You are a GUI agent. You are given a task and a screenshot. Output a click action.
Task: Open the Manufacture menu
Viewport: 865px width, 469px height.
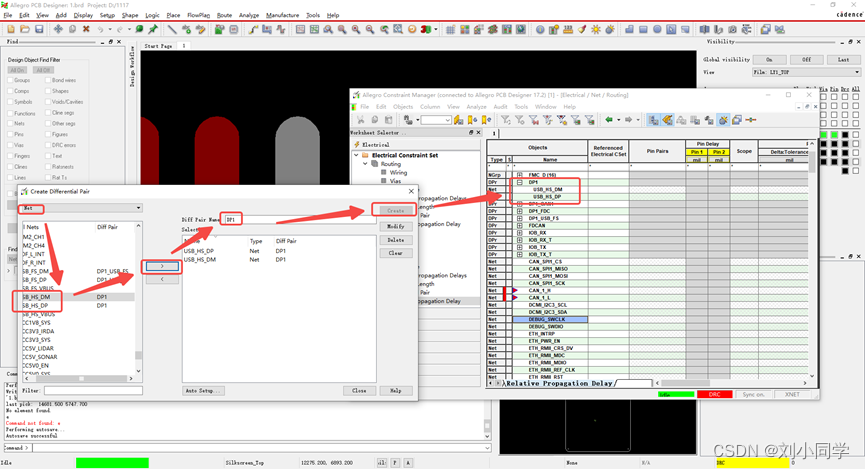(282, 15)
